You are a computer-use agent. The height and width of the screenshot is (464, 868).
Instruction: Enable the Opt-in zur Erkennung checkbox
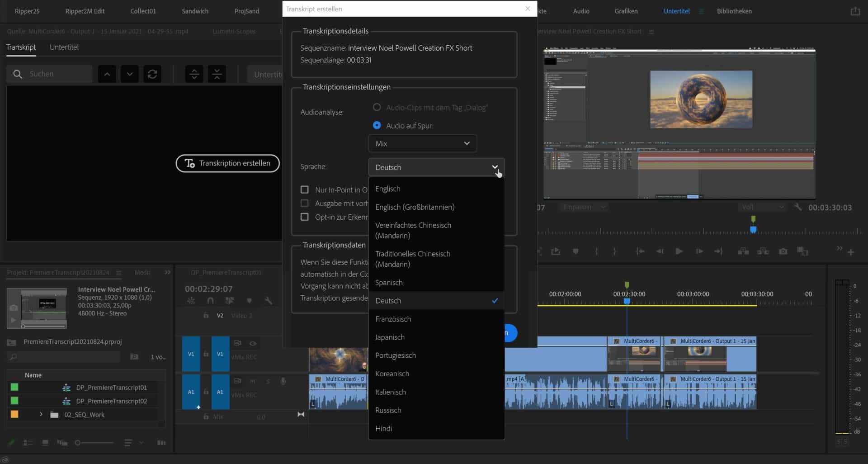coord(305,217)
